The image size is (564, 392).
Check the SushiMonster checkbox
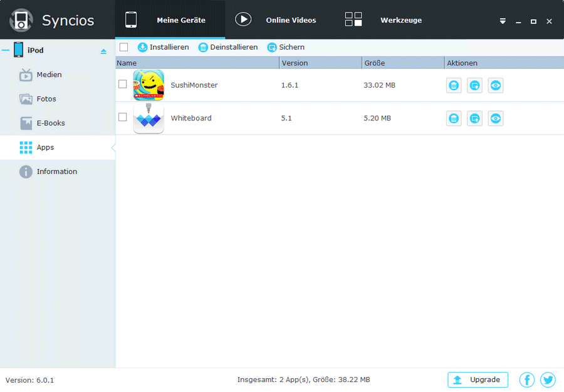point(123,84)
